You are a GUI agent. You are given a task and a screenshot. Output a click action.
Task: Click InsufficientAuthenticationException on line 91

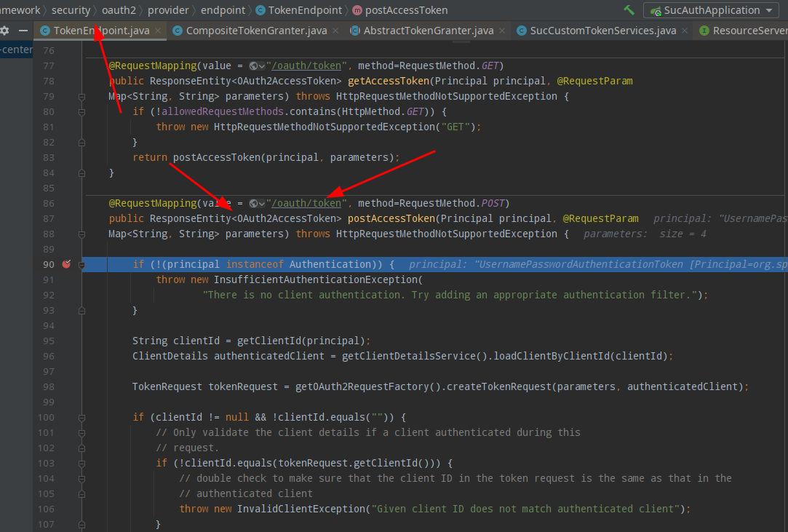[316, 279]
